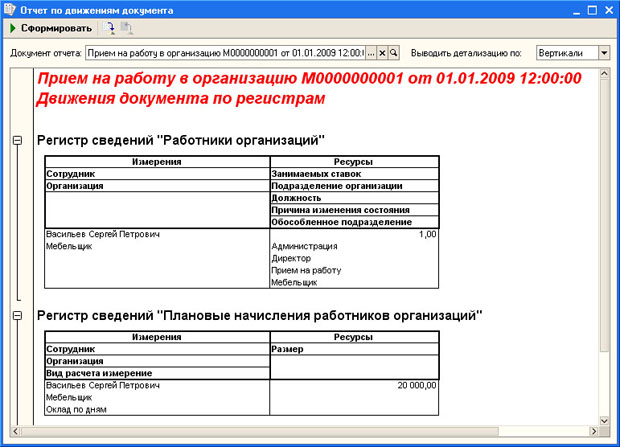The width and height of the screenshot is (620, 447).
Task: Click heading Регистр сведений "Плановые начисления работников организаций"
Action: [259, 316]
